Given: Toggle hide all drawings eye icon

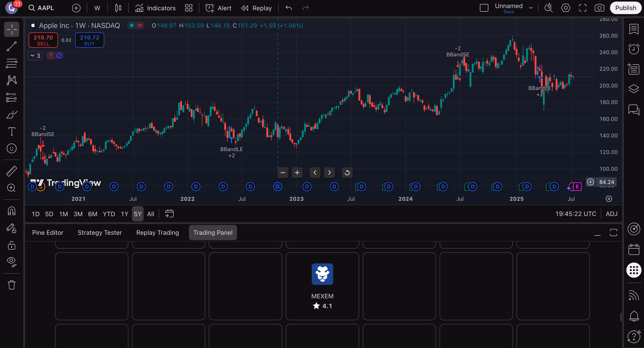Looking at the screenshot, I should point(11,262).
